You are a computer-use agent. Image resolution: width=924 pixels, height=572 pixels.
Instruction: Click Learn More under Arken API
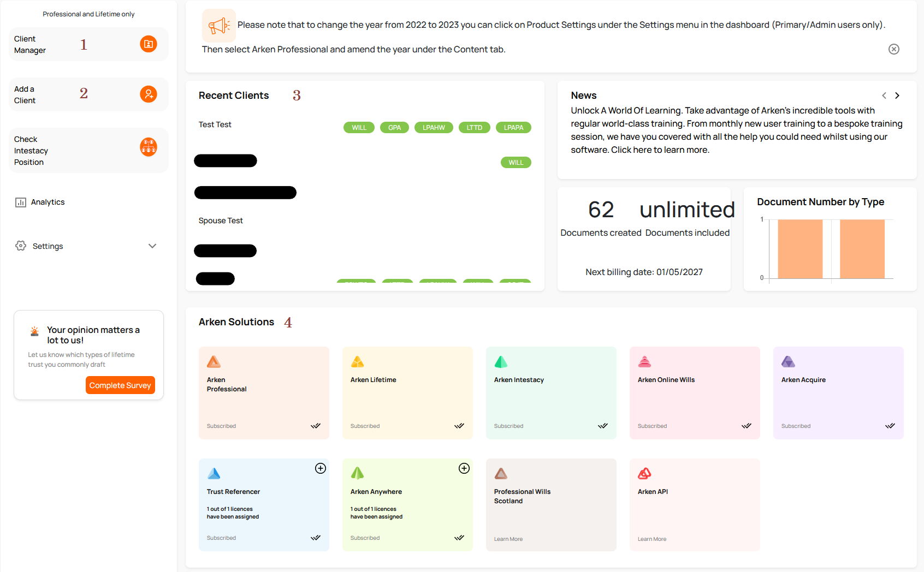(652, 539)
